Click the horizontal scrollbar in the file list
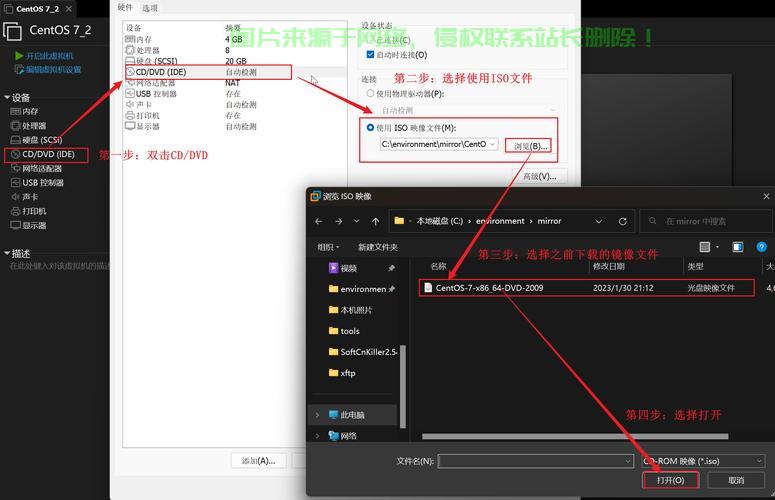 click(x=575, y=436)
